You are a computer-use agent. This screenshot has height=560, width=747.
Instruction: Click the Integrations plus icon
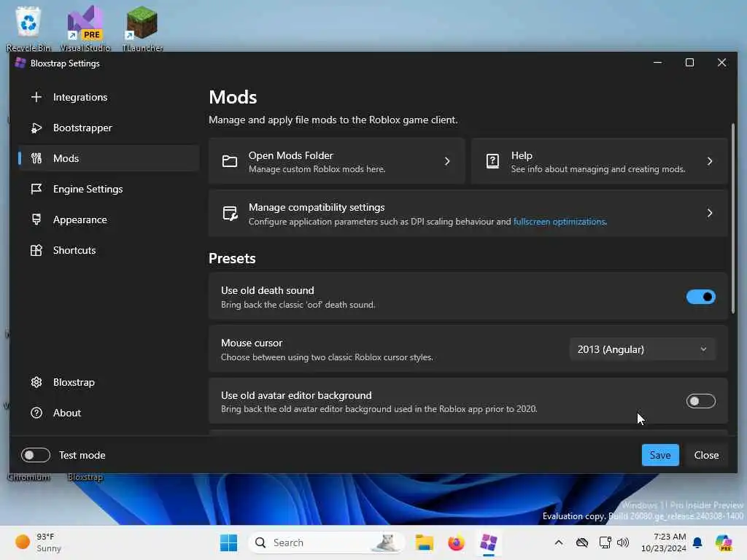tap(36, 97)
